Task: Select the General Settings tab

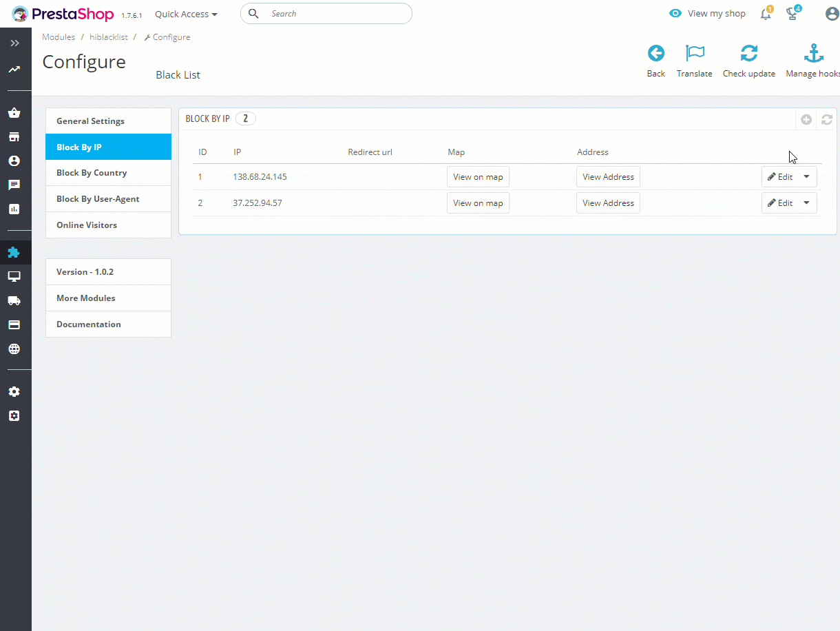Action: [x=108, y=121]
